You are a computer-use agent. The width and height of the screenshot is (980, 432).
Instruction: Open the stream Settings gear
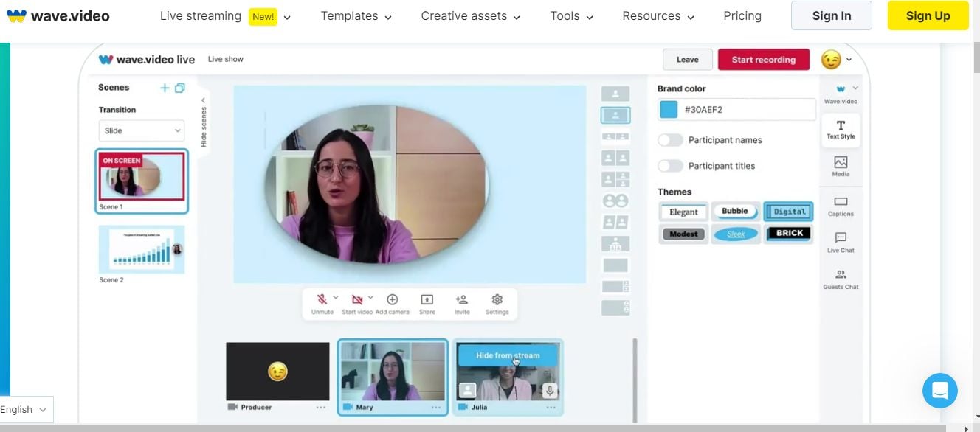(497, 299)
